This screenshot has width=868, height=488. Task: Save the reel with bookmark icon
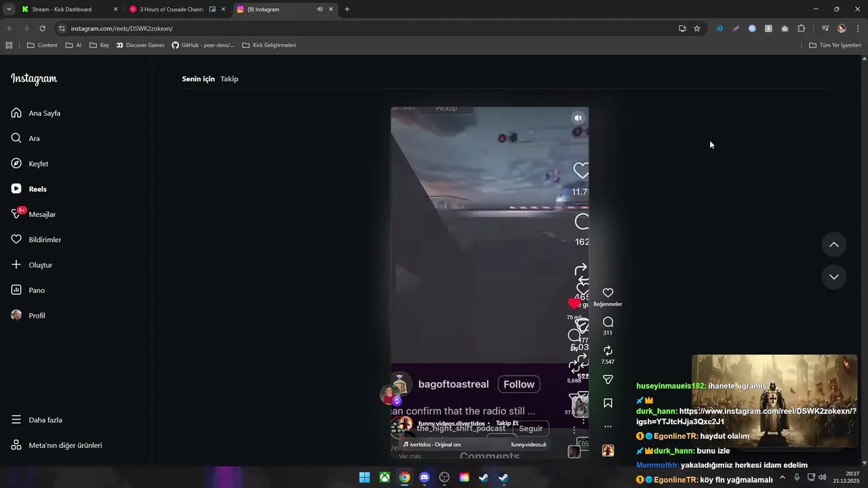(x=608, y=403)
